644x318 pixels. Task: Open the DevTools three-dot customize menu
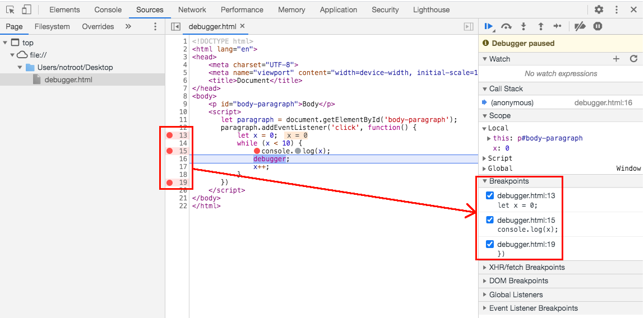pyautogui.click(x=617, y=10)
